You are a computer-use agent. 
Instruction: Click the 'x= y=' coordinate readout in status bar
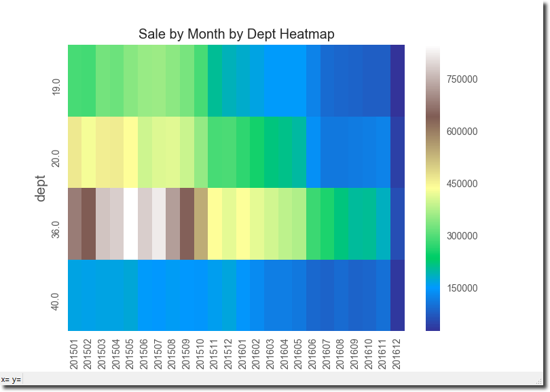(11, 379)
